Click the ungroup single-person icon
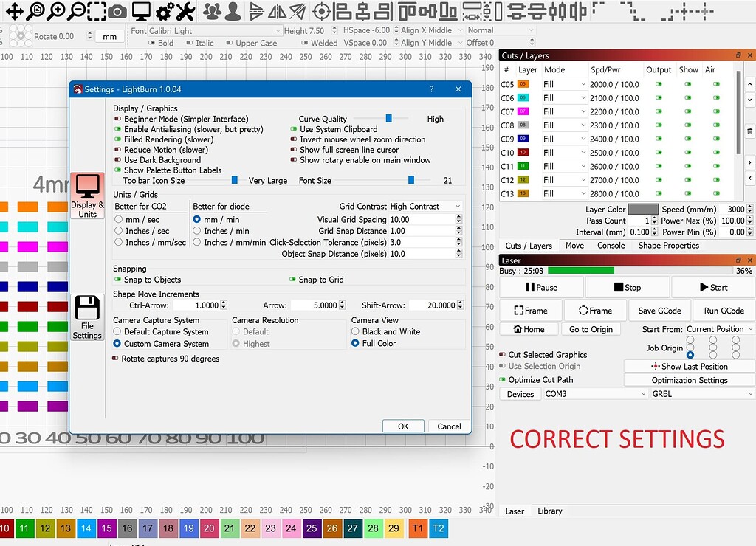 pyautogui.click(x=233, y=11)
